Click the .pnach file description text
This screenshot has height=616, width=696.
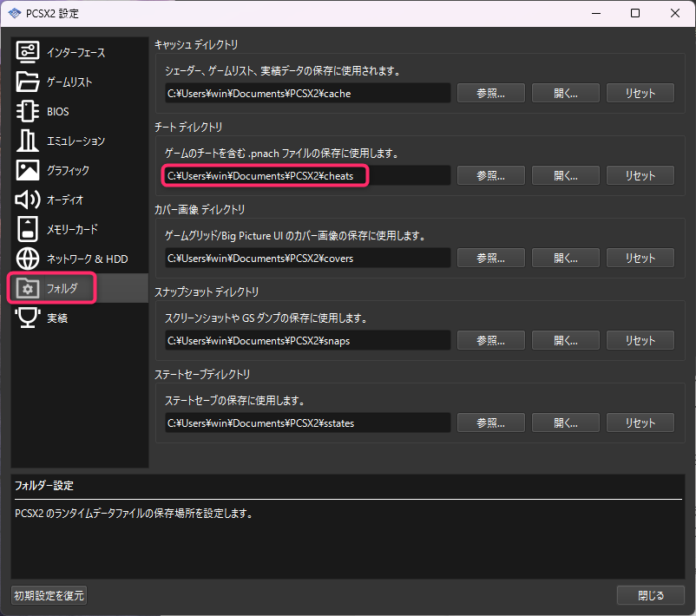coord(282,153)
